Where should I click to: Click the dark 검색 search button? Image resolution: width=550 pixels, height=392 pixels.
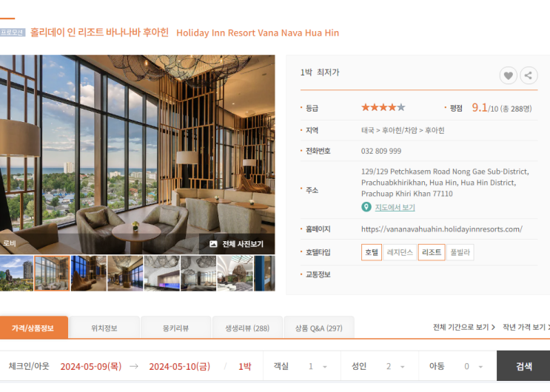523,366
